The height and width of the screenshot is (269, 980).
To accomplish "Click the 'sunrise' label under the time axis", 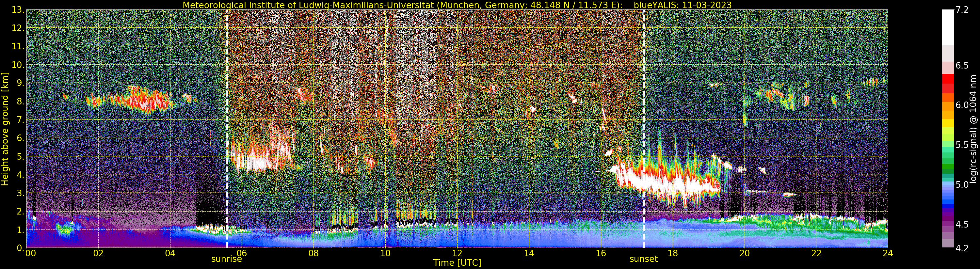I will click(x=226, y=259).
